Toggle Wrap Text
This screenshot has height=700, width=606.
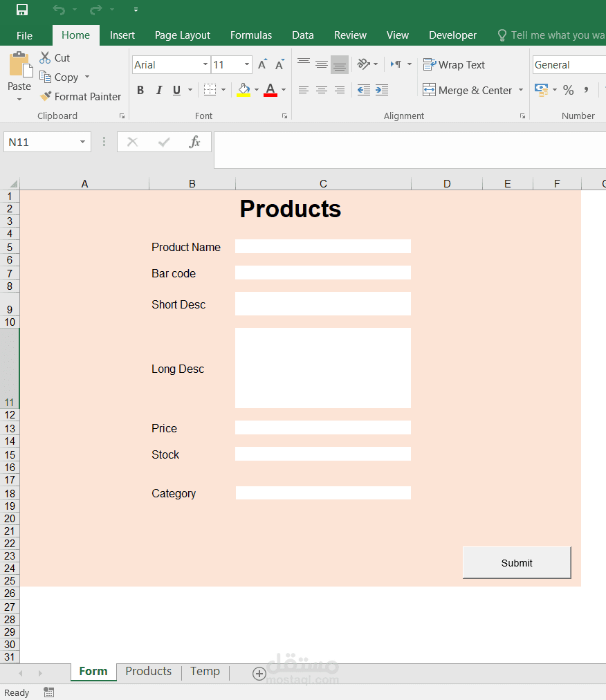454,65
